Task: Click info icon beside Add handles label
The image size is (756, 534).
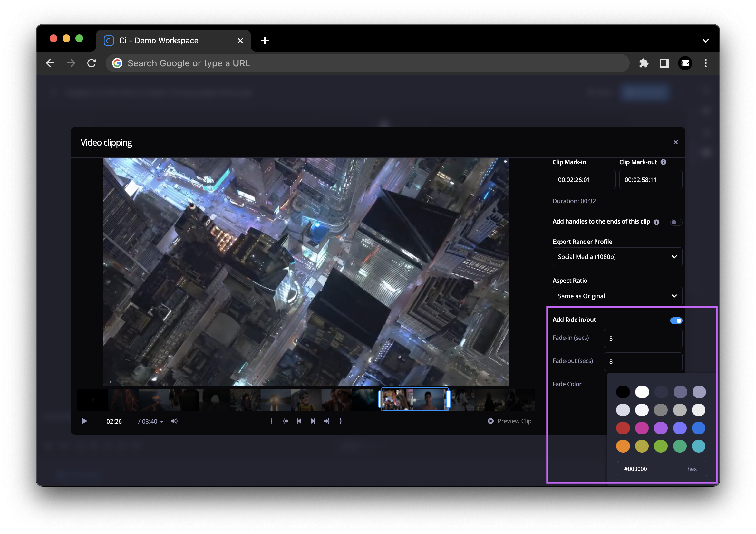Action: (x=656, y=222)
